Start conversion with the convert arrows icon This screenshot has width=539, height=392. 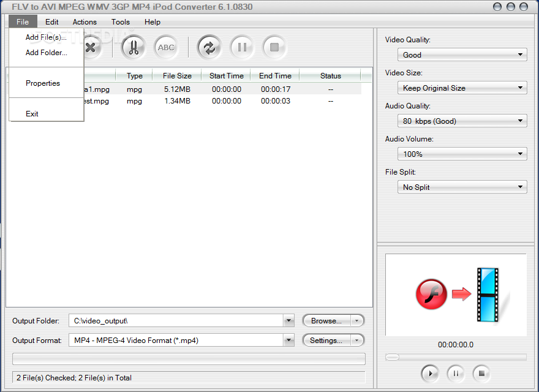pyautogui.click(x=209, y=47)
